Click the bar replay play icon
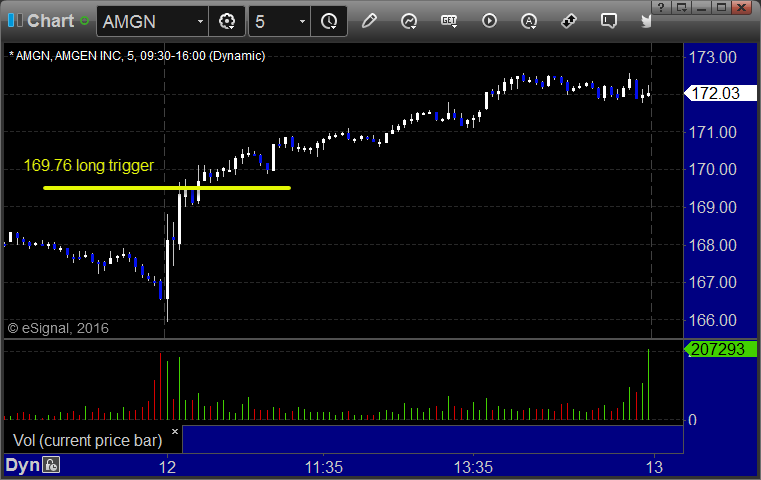761x480 pixels. tap(489, 21)
